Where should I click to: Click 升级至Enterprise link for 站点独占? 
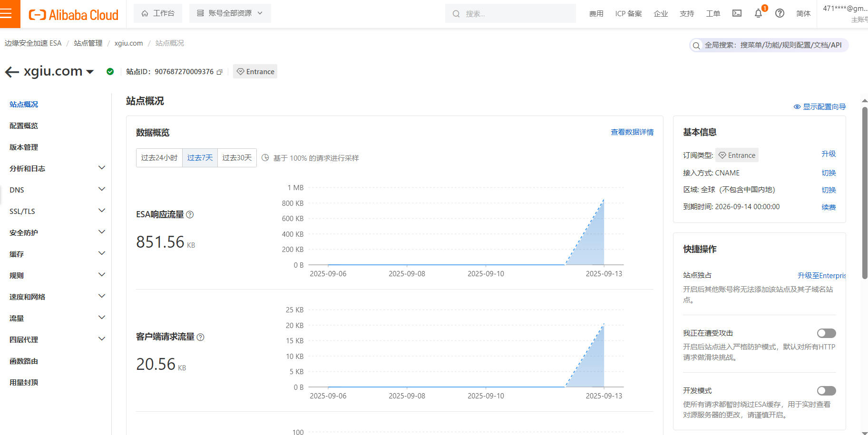[822, 276]
